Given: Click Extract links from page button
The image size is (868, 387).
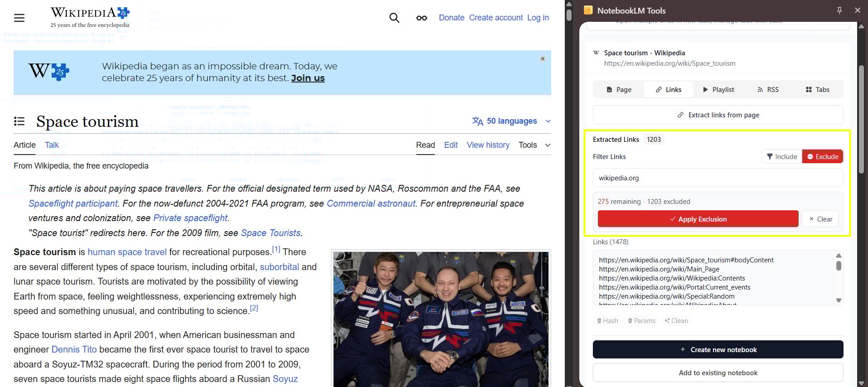Looking at the screenshot, I should pos(718,115).
